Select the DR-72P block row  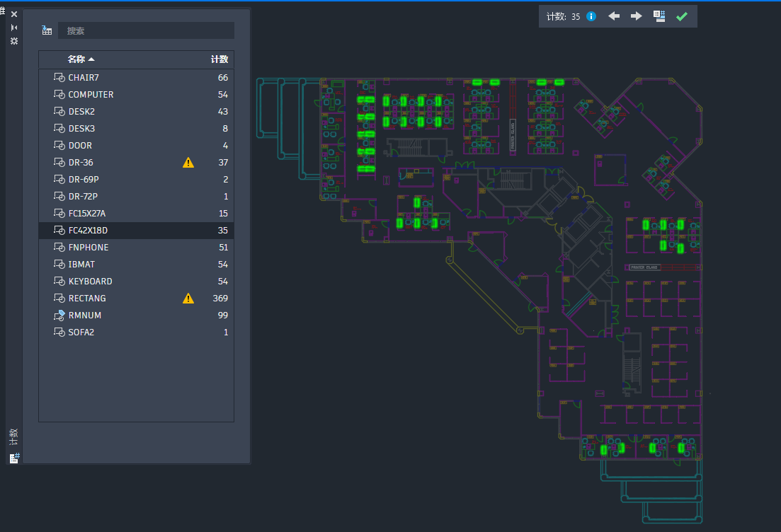(x=136, y=196)
